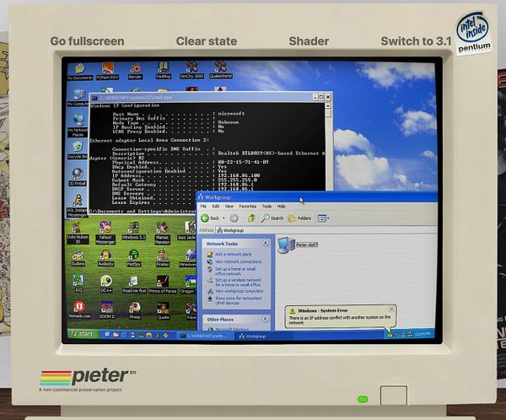Open My Network Places icon
The height and width of the screenshot is (420, 506).
78,126
